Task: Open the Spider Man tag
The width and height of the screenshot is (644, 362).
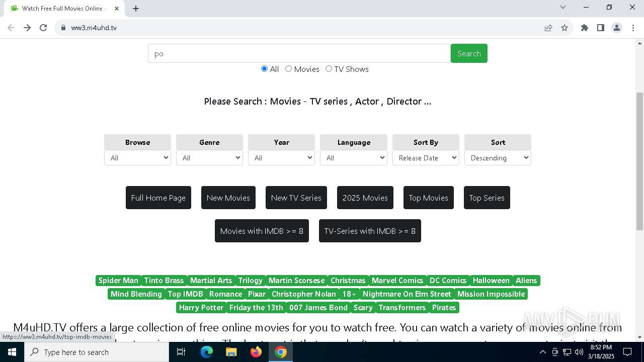Action: click(118, 281)
